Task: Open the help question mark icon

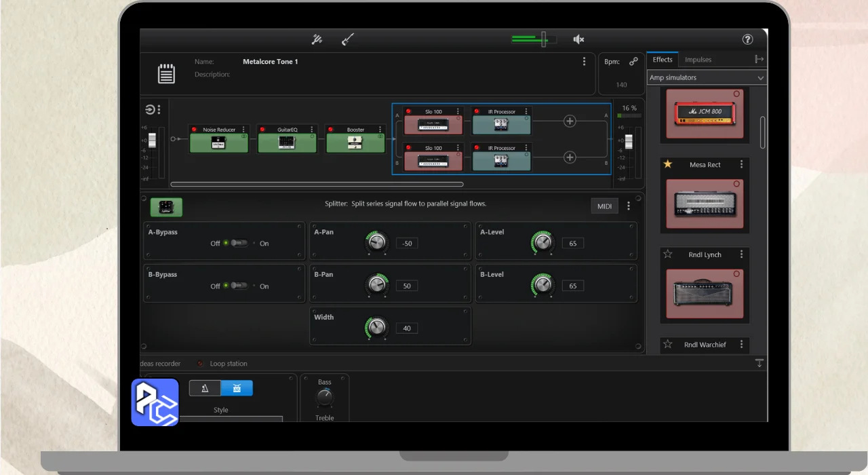Action: [x=748, y=39]
